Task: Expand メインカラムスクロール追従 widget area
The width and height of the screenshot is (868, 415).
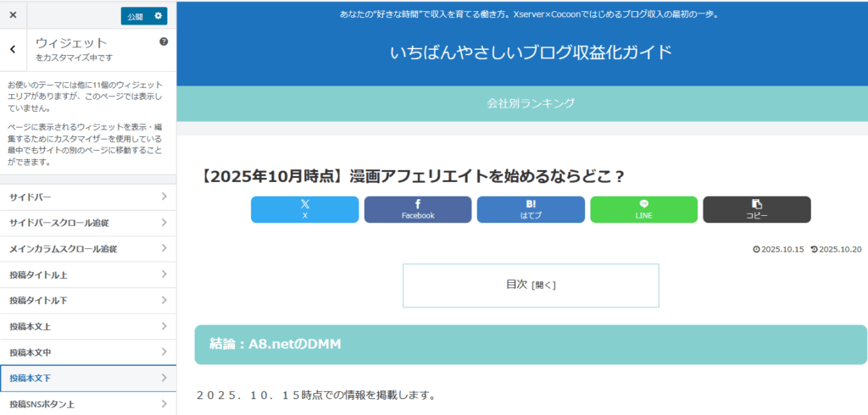Action: pos(88,249)
